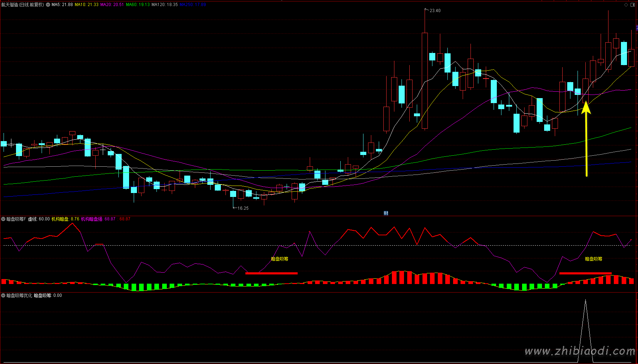Viewport: 638px width, 364px height.
Task: Select the green MA60 label
Action: [x=138, y=5]
